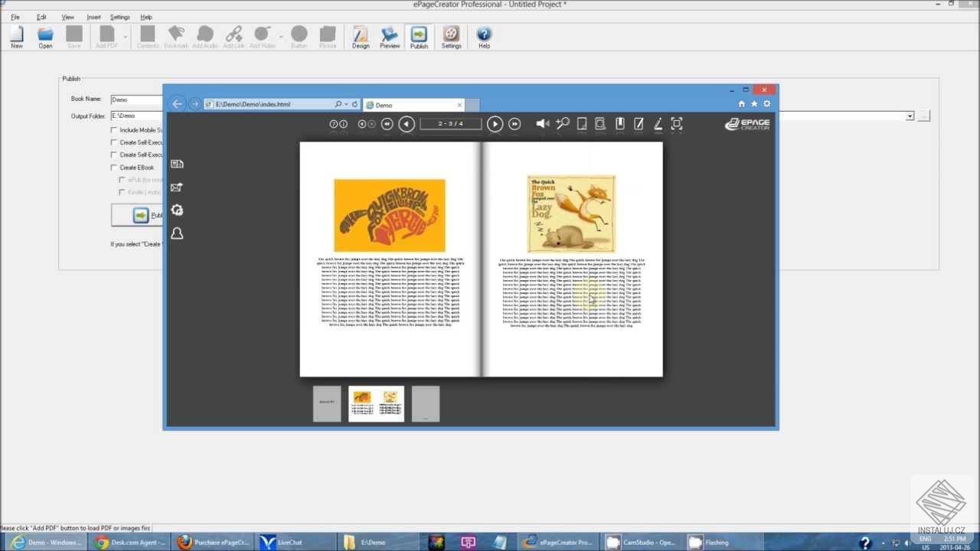Click the info icon in viewer toolbar
Screen dimensions: 980x551
pyautogui.click(x=343, y=124)
